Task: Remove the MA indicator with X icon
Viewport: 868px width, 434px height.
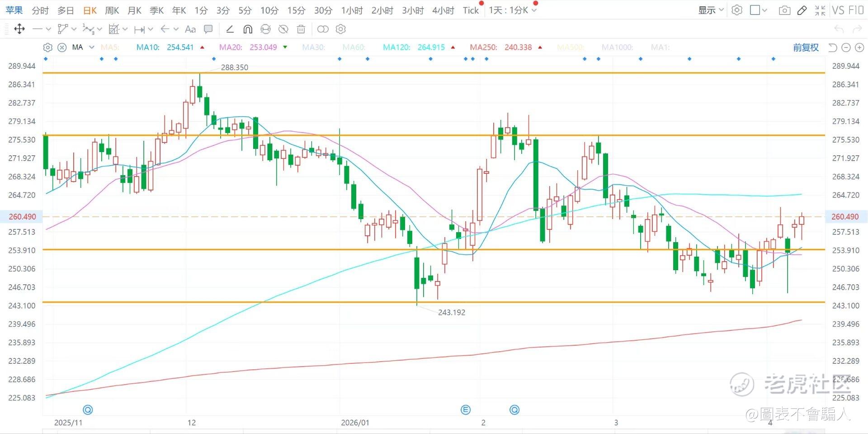Action: [62, 48]
